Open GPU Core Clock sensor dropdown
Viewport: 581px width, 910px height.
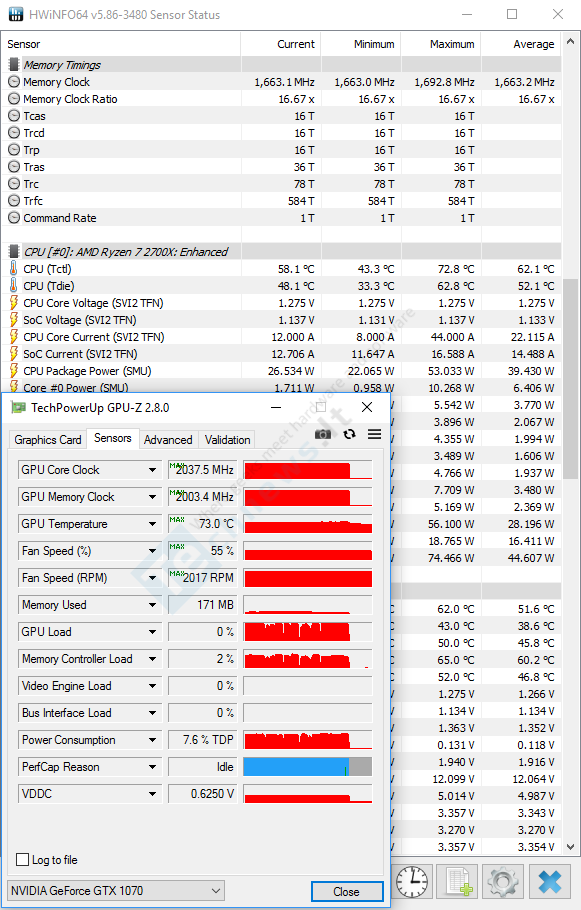coord(152,470)
